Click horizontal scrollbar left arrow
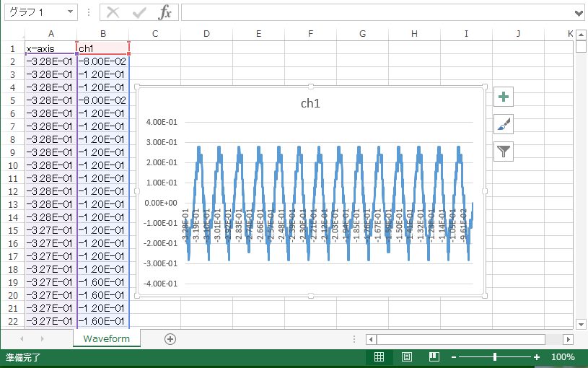This screenshot has width=588, height=368. pyautogui.click(x=371, y=339)
